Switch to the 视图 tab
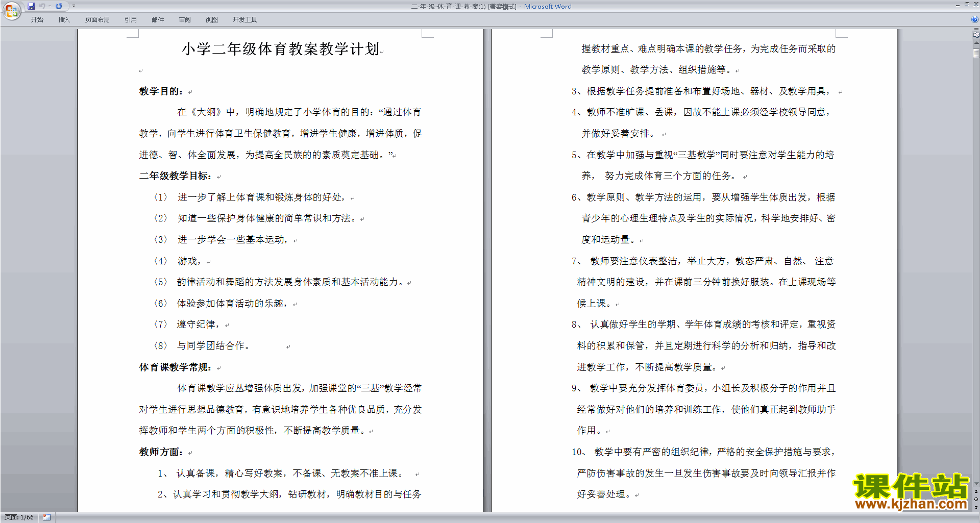 [x=212, y=20]
